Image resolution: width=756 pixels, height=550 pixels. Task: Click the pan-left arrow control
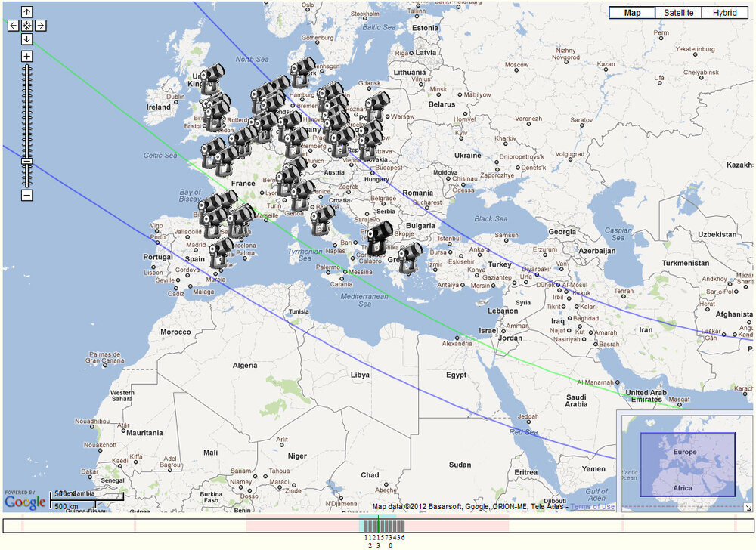click(x=12, y=26)
